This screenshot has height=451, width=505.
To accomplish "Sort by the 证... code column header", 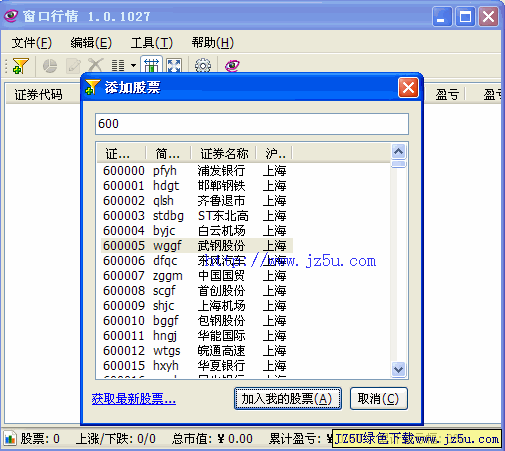I will point(121,154).
